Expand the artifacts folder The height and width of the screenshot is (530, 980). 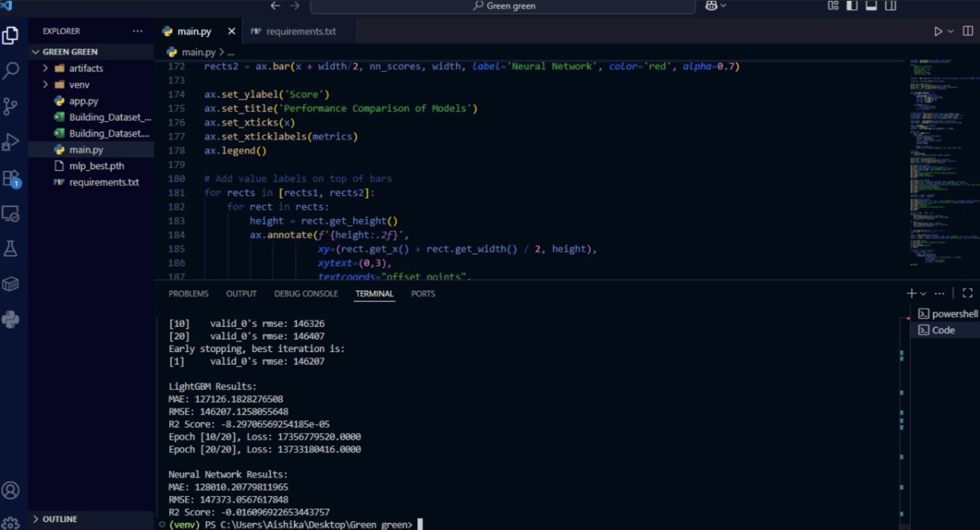[x=85, y=68]
